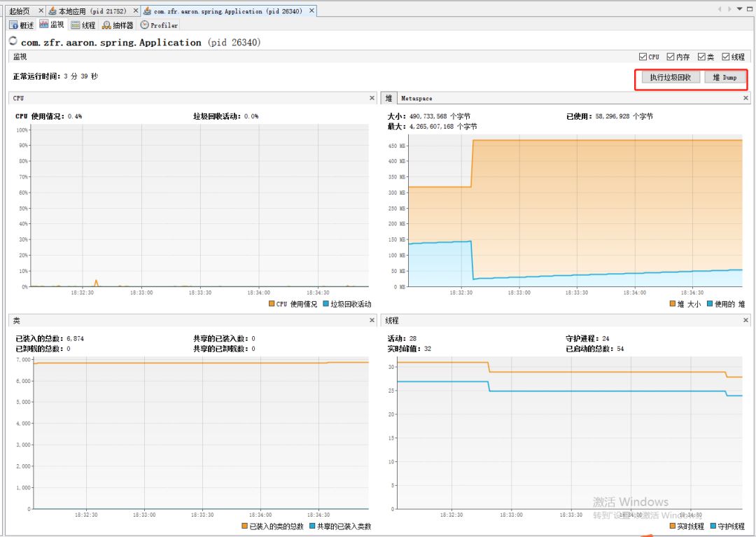Click the 已卸载的总数: 0 text
The image size is (756, 537).
[43, 349]
